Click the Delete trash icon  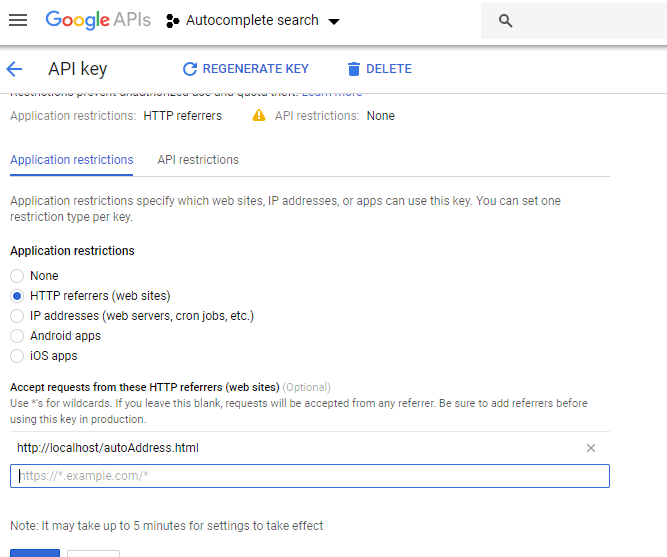[353, 69]
